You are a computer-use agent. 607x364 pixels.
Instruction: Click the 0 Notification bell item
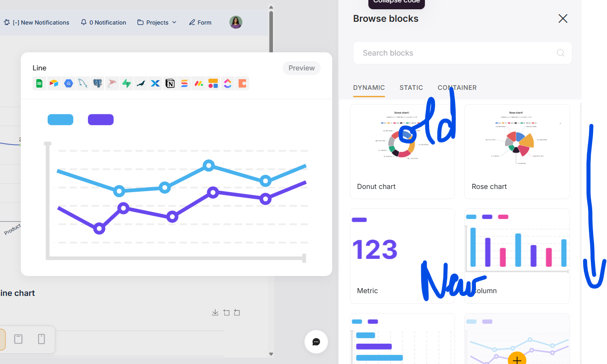[103, 22]
